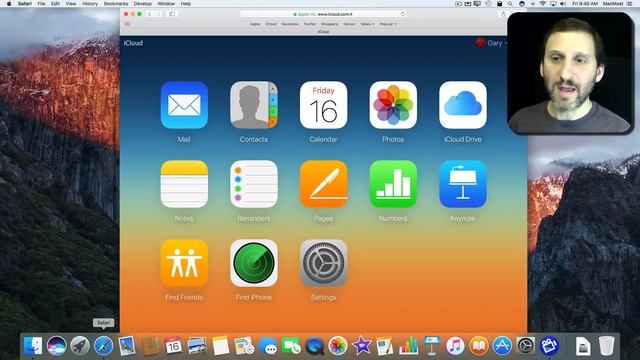Open the Apple menu
640x360 pixels.
pyautogui.click(x=9, y=4)
